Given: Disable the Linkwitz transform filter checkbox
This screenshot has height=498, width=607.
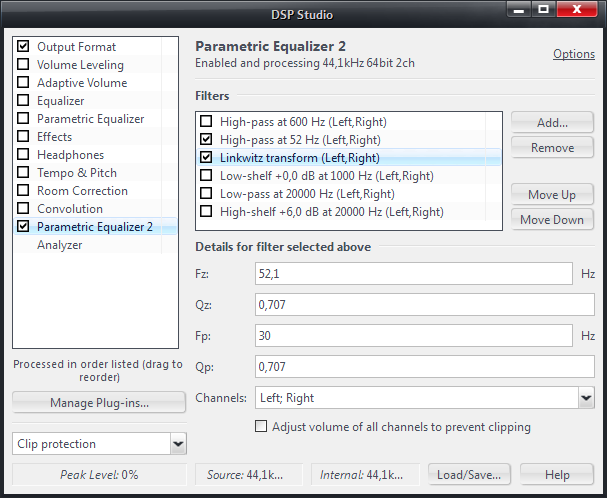Looking at the screenshot, I should click(x=206, y=158).
